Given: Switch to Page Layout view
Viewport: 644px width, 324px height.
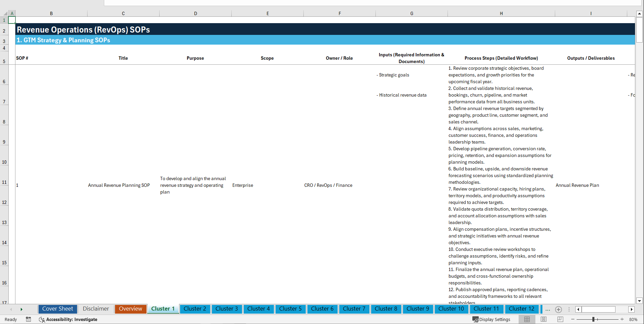Looking at the screenshot, I should point(543,319).
